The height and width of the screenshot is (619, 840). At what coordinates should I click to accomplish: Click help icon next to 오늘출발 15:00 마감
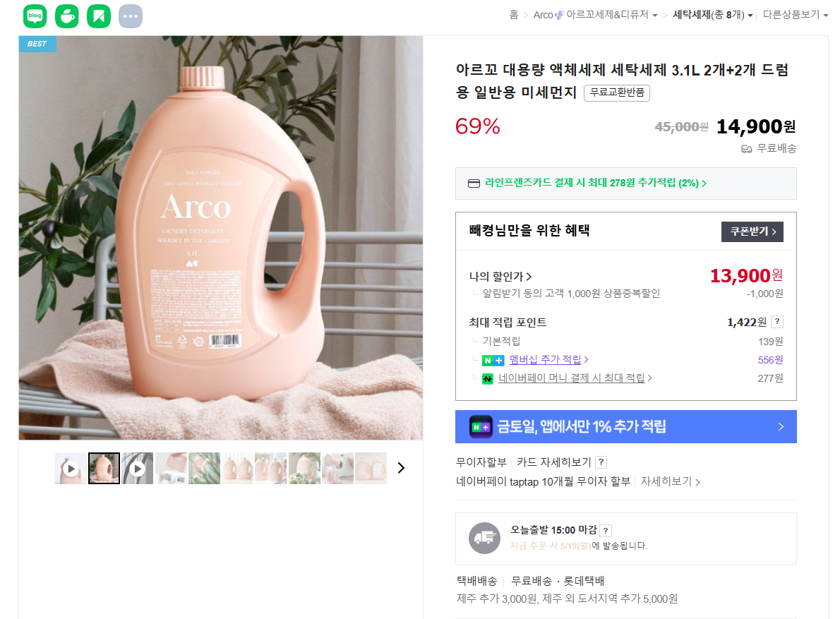tap(606, 530)
